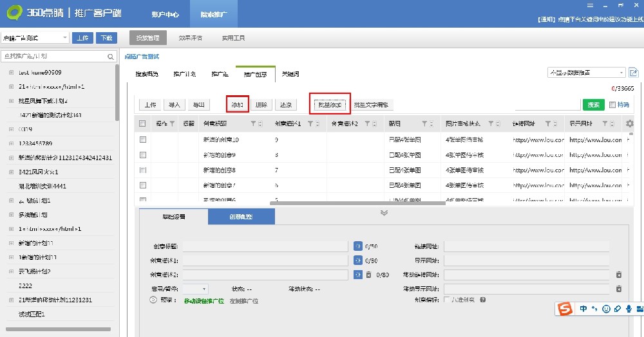Viewport: 644px width, 337px height.
Task: Enable the 精确 checkbox next to the search button
Action: 612,105
